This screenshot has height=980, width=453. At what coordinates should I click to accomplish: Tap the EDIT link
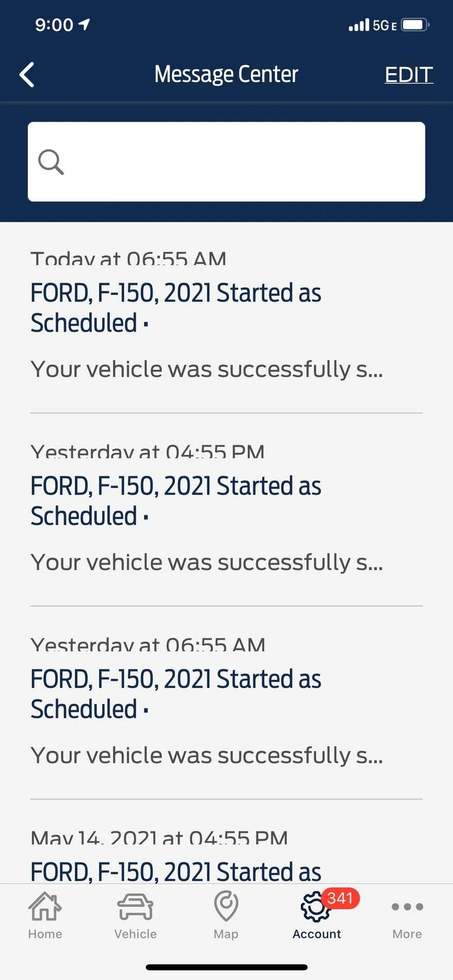pos(409,75)
